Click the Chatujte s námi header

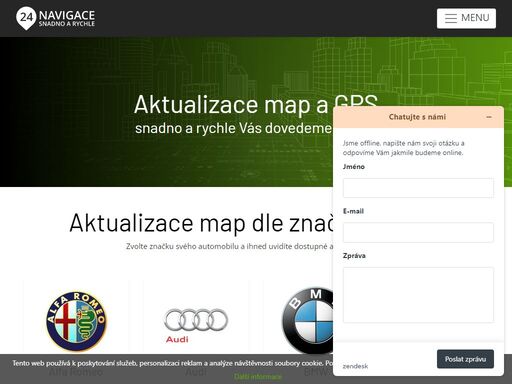pyautogui.click(x=417, y=117)
